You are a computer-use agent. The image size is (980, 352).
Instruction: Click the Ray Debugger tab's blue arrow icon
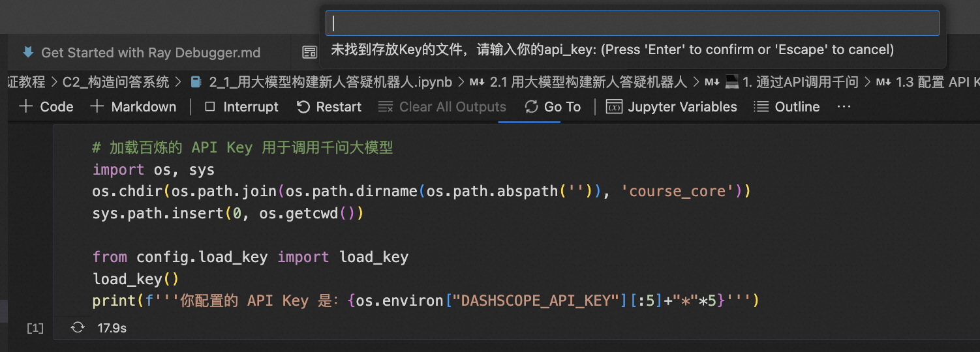point(27,52)
